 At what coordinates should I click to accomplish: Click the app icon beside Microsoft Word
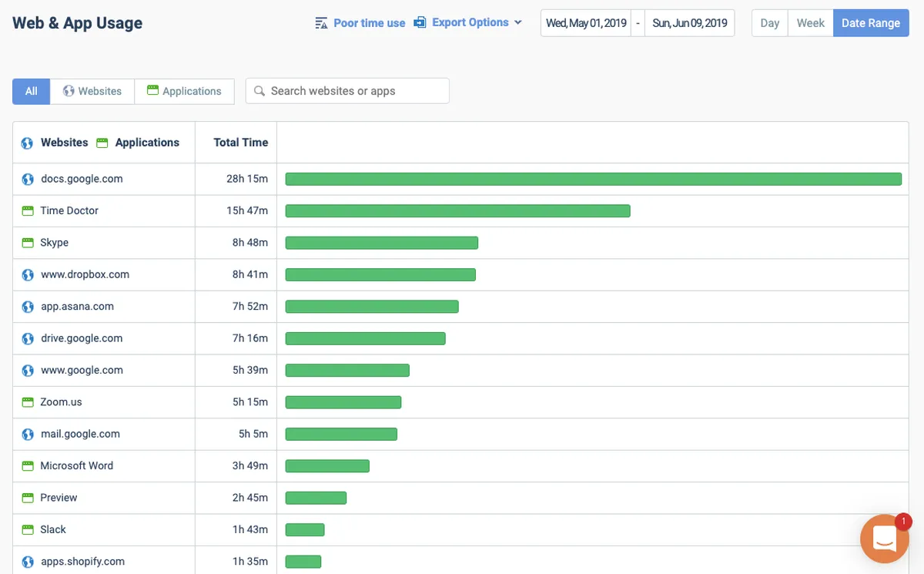[28, 466]
